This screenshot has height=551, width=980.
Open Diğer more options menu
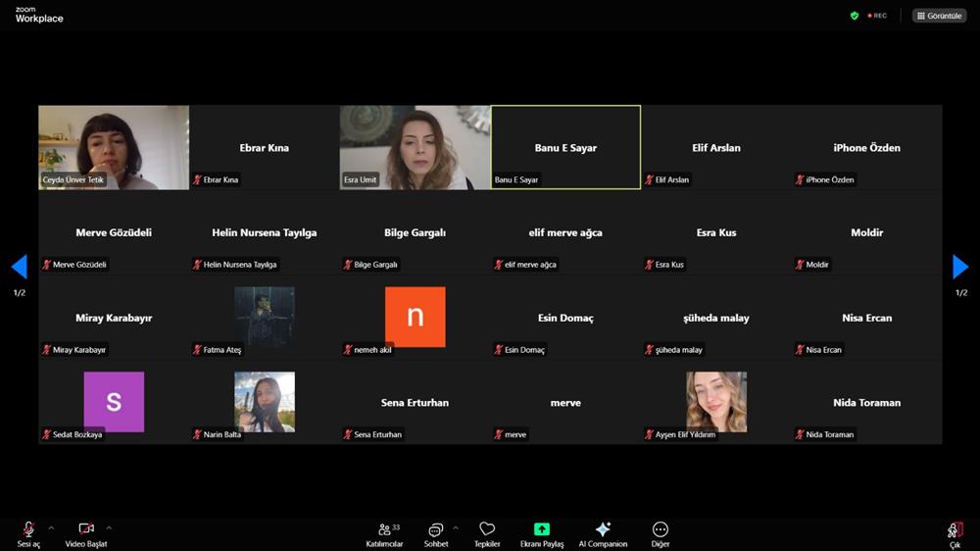(661, 529)
